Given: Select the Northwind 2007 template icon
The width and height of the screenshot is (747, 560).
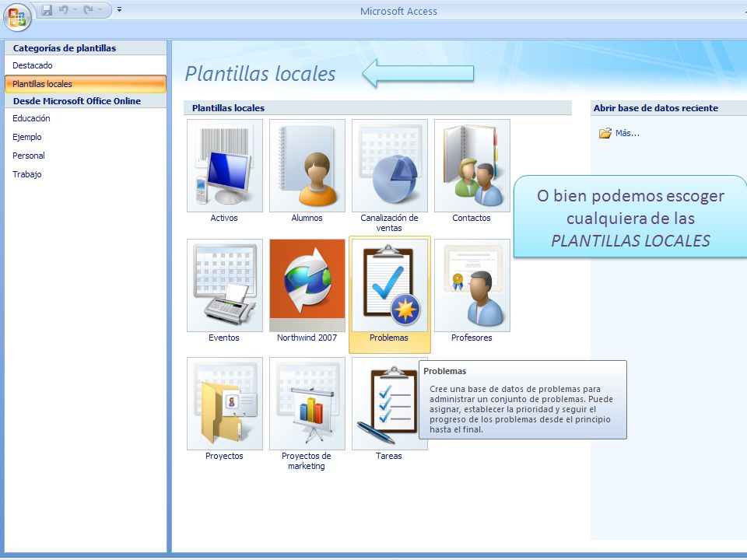Looking at the screenshot, I should click(x=307, y=285).
